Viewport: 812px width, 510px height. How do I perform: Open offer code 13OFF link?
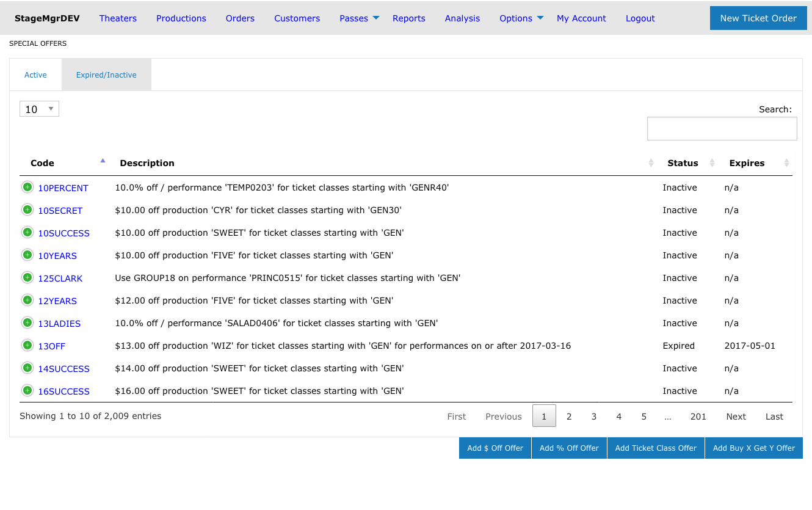point(51,346)
